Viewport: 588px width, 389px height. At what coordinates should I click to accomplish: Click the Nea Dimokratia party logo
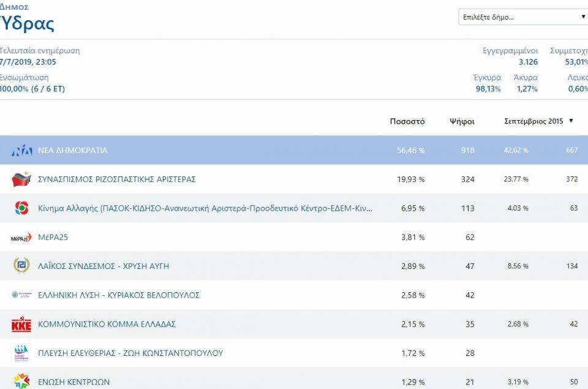[x=21, y=150]
